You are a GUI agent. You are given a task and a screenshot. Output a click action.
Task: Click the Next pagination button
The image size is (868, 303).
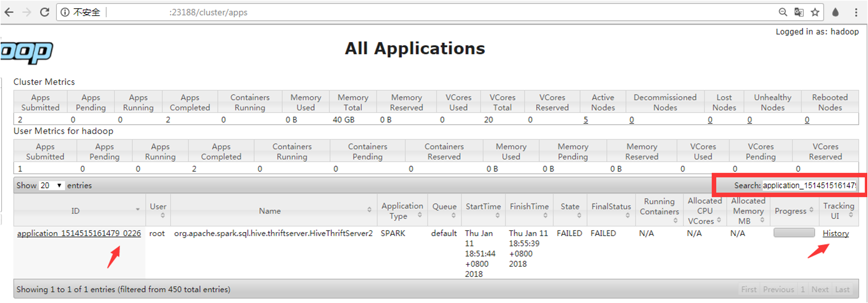click(x=819, y=290)
